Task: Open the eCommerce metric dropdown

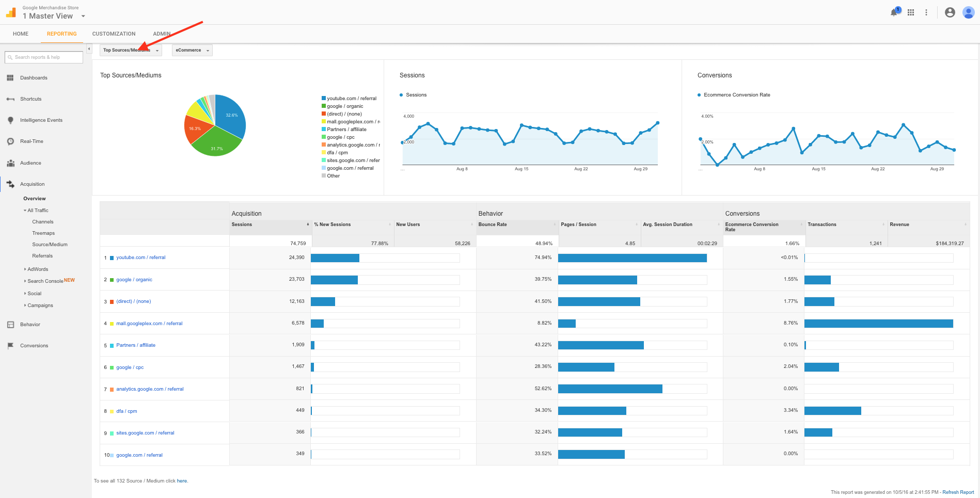Action: click(x=192, y=50)
